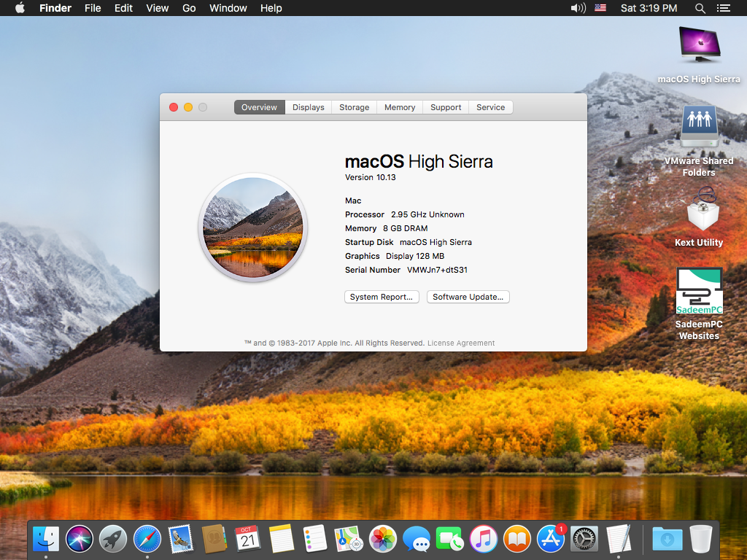Open Calendar showing Oct 21 in Dock
747x560 pixels.
(x=248, y=539)
